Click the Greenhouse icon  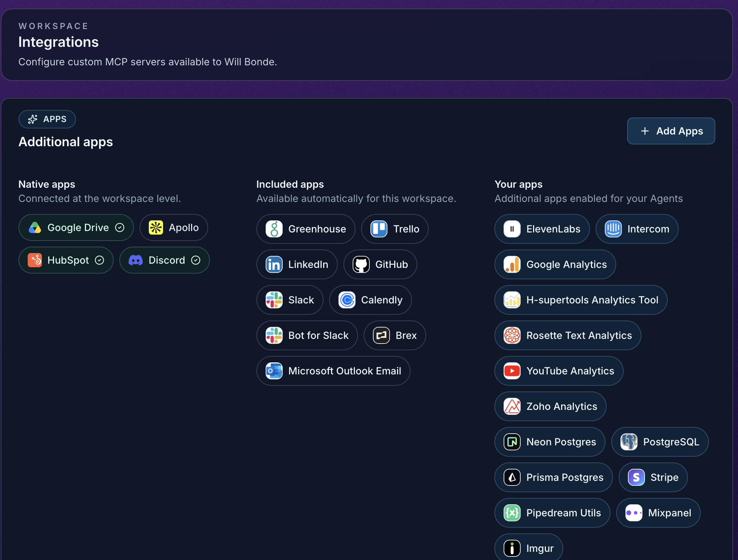point(274,229)
